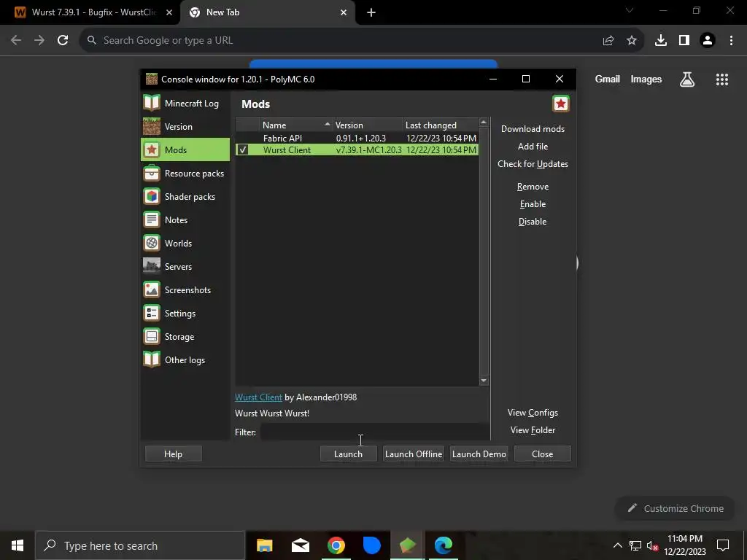Open Google Images link

[646, 79]
